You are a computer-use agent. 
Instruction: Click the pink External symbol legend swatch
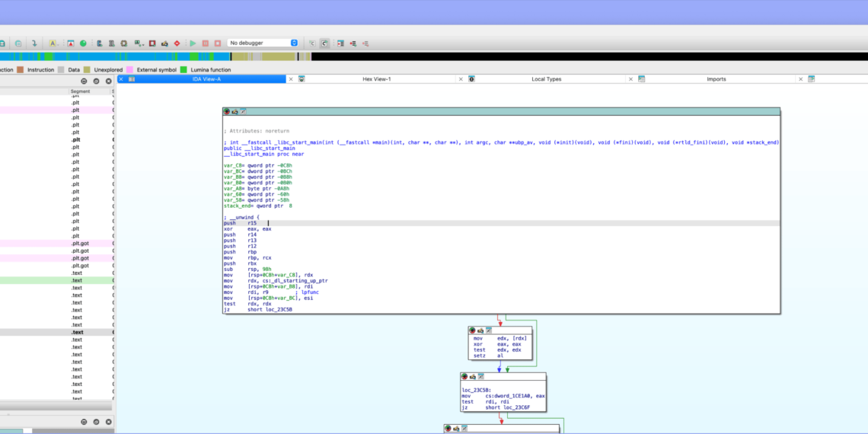coord(129,70)
